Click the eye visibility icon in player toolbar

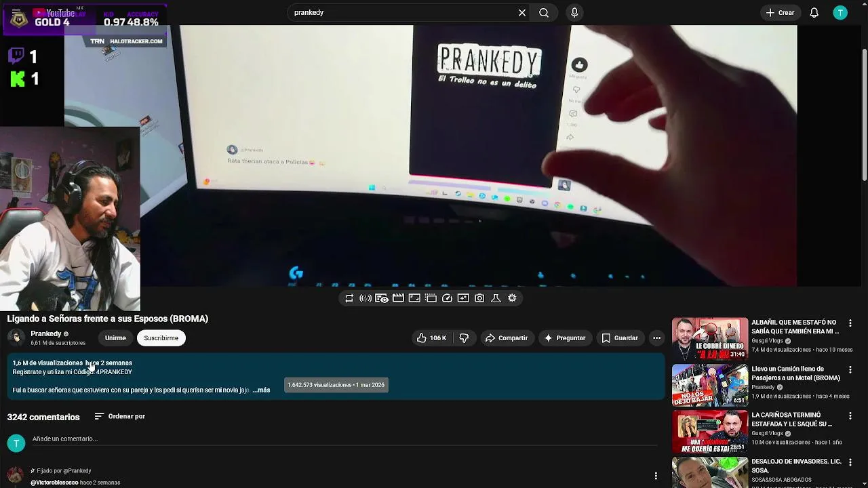[382, 298]
